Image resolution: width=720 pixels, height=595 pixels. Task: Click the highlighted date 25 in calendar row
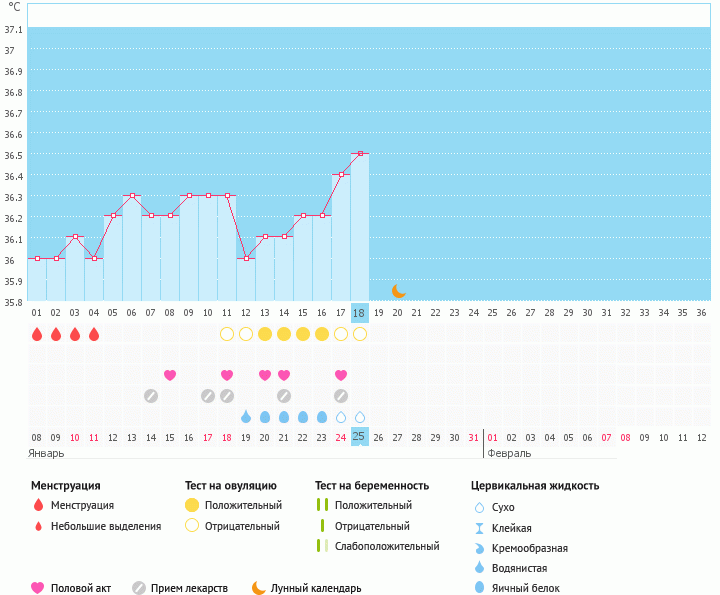point(360,437)
